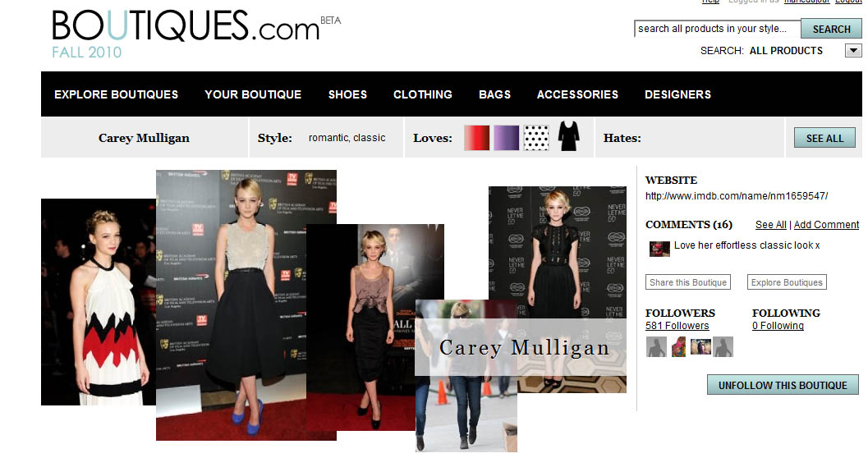
Task: Open the Shoes menu item
Action: pos(347,94)
